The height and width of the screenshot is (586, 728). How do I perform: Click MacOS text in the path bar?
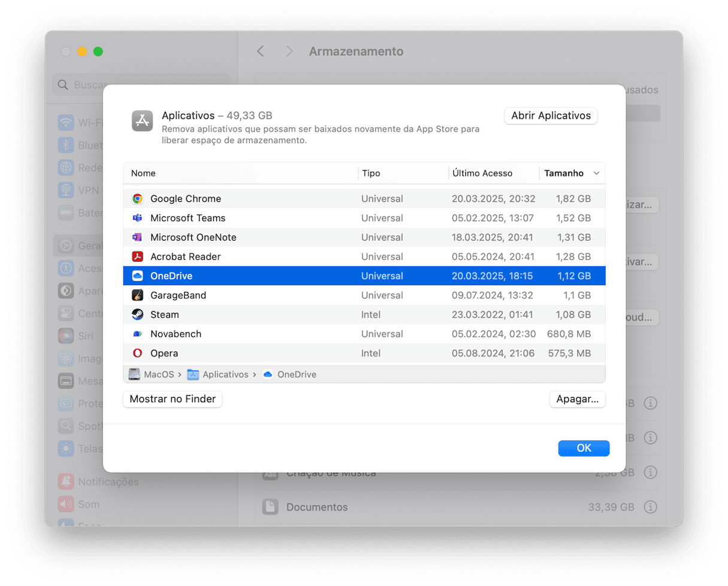tap(159, 374)
